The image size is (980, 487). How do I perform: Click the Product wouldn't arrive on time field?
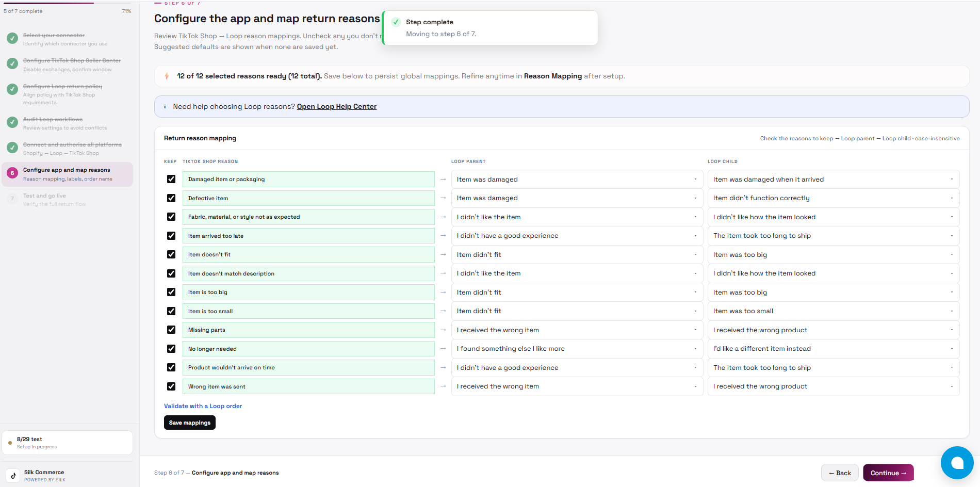(x=308, y=367)
